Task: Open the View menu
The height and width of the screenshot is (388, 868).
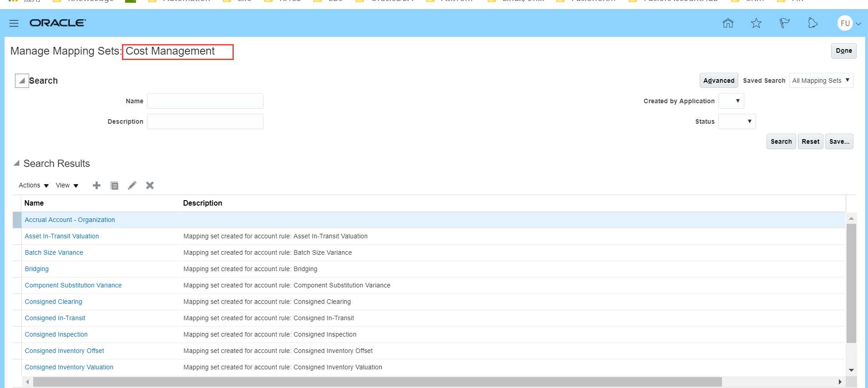Action: 67,185
